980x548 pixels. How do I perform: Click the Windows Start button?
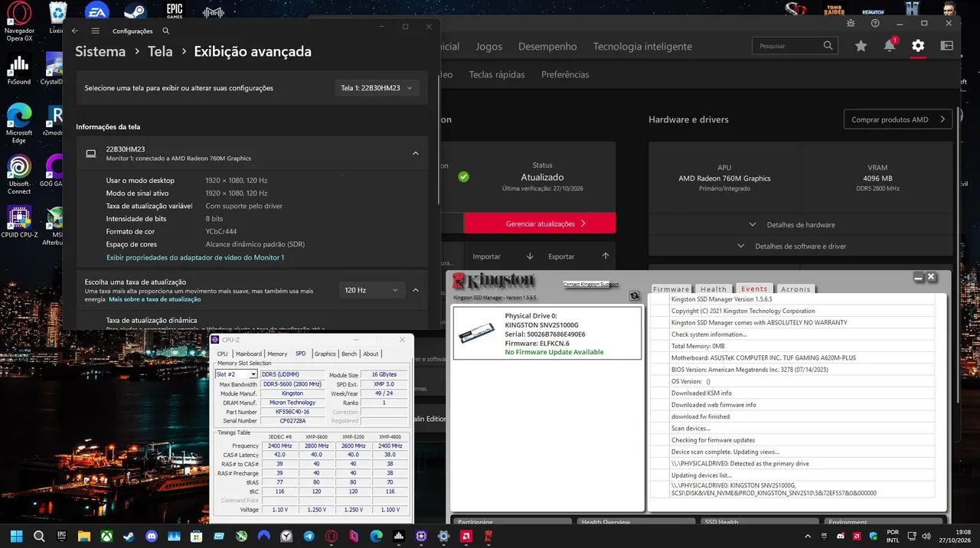pos(17,537)
